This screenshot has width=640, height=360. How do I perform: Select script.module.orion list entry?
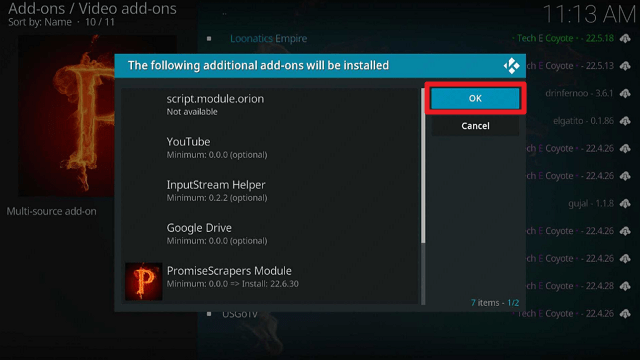271,105
